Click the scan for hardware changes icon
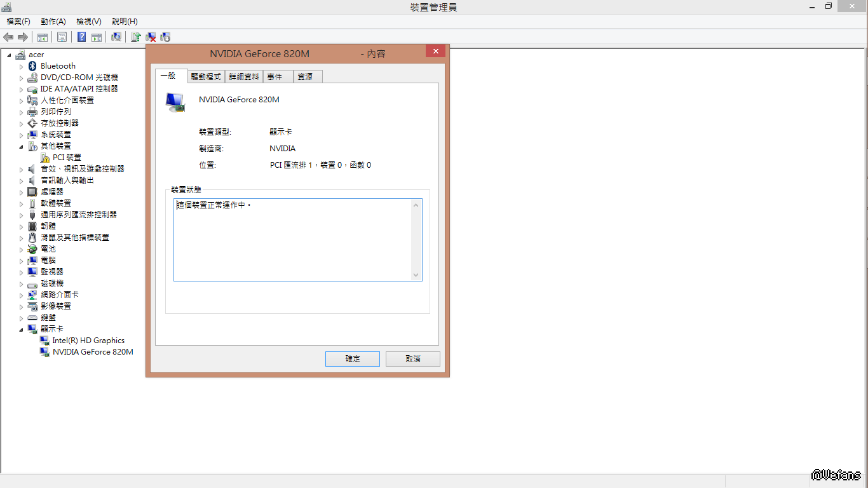Viewport: 868px width, 488px height. click(x=116, y=37)
